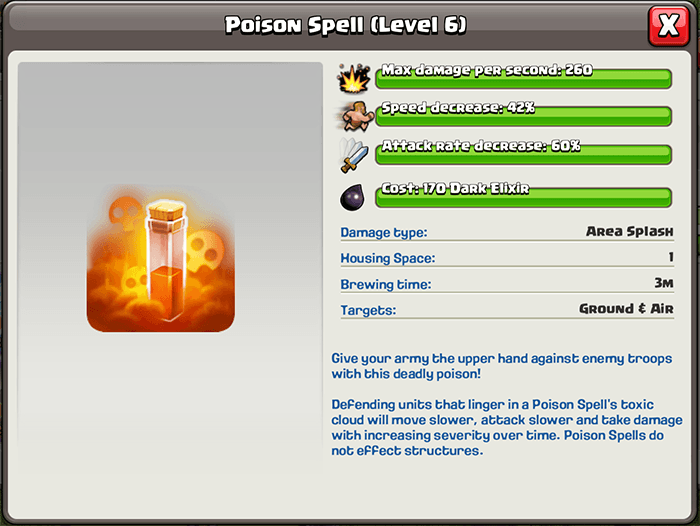Tap the sword attack rate icon
The image size is (700, 526).
[x=354, y=155]
